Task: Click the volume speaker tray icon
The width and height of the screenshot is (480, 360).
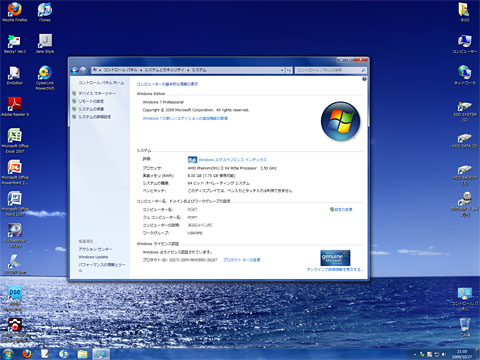Action: click(444, 354)
